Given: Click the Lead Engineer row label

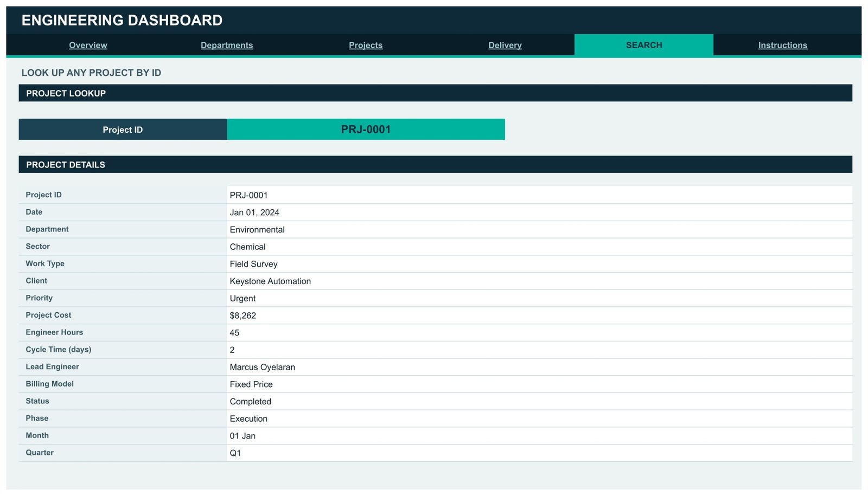Looking at the screenshot, I should coord(52,366).
